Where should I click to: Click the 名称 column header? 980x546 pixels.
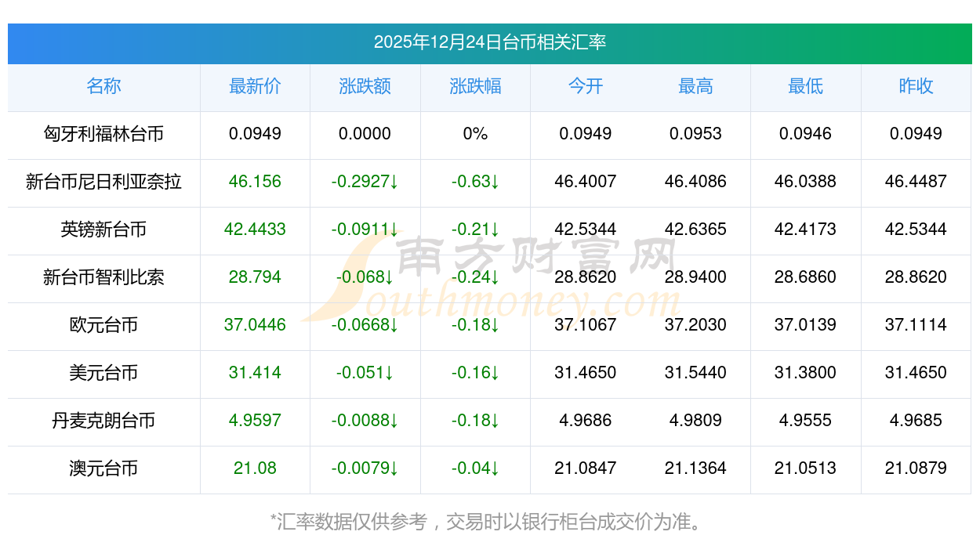point(103,86)
